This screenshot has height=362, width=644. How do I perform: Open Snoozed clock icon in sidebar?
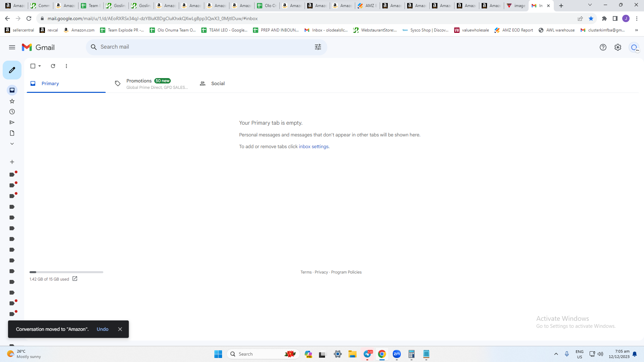pos(12,112)
